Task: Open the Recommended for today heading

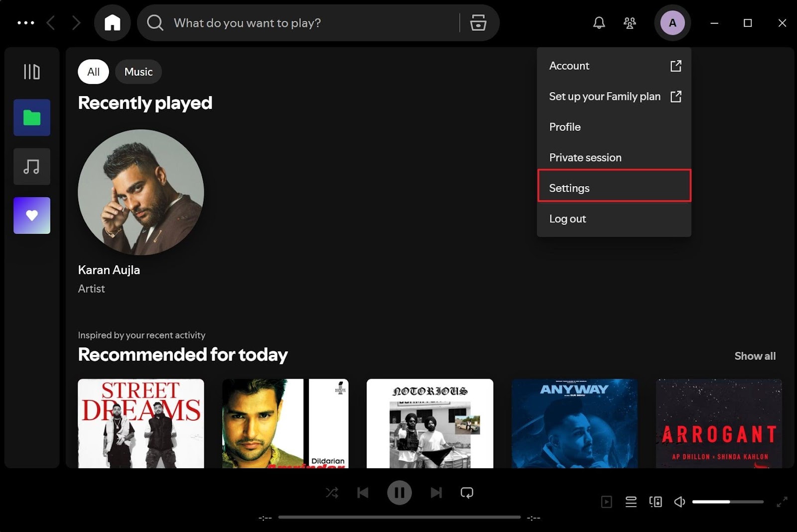Action: (183, 355)
